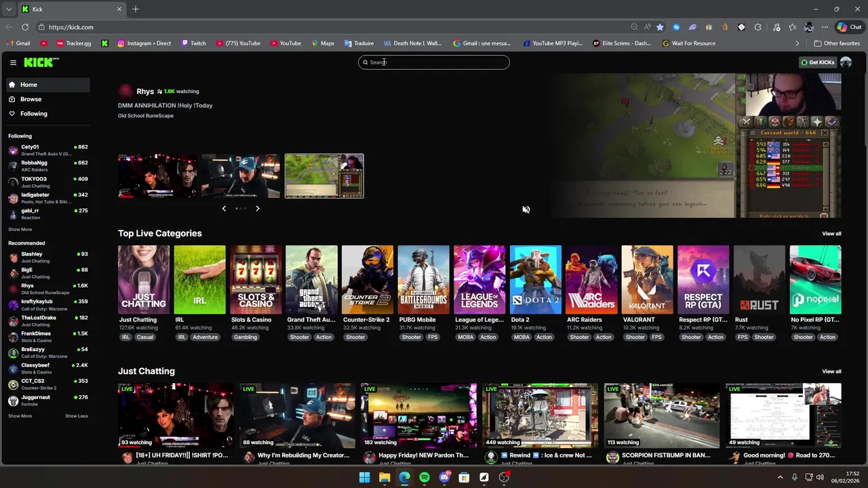This screenshot has width=868, height=488.
Task: Open the user profile avatar menu
Action: [846, 62]
